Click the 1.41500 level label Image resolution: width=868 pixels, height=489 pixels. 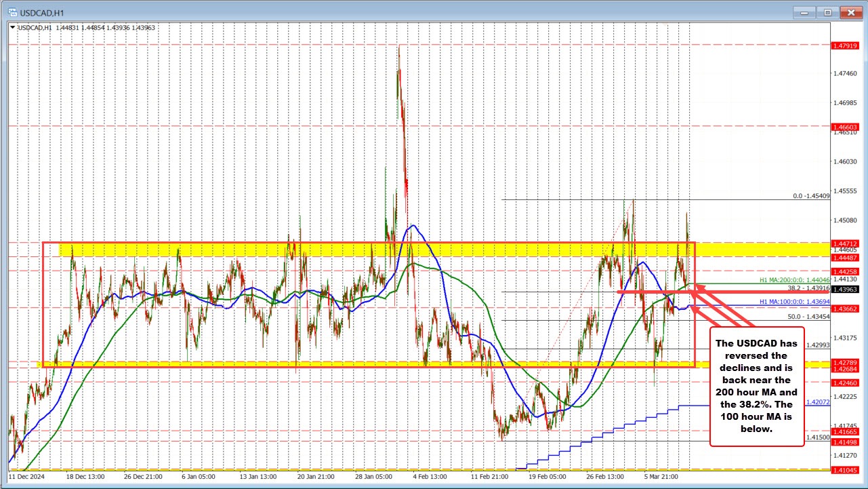[818, 437]
